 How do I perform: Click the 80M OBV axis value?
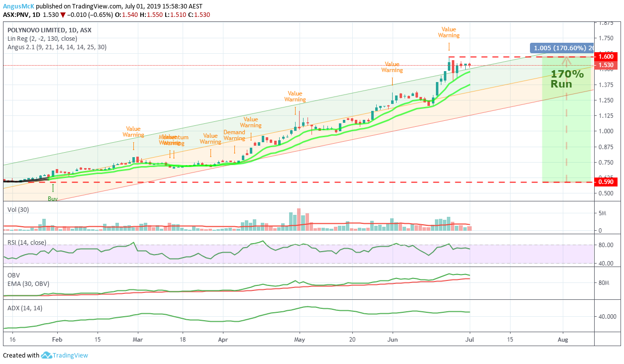coord(604,283)
